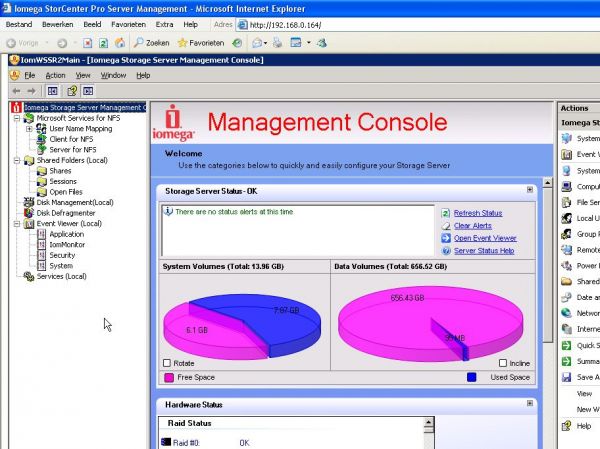Open the IE edit icon dropdown arrow
The height and width of the screenshot is (449, 600).
click(x=308, y=43)
